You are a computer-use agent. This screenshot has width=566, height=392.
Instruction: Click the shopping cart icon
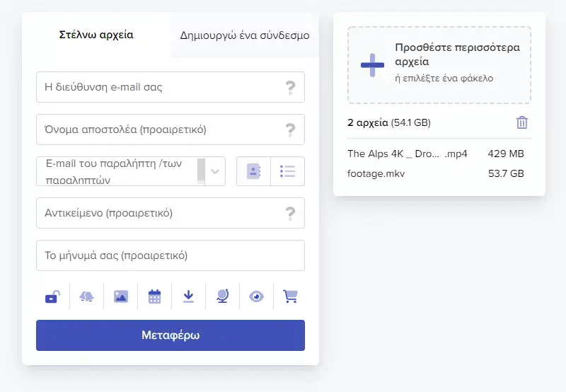click(290, 296)
